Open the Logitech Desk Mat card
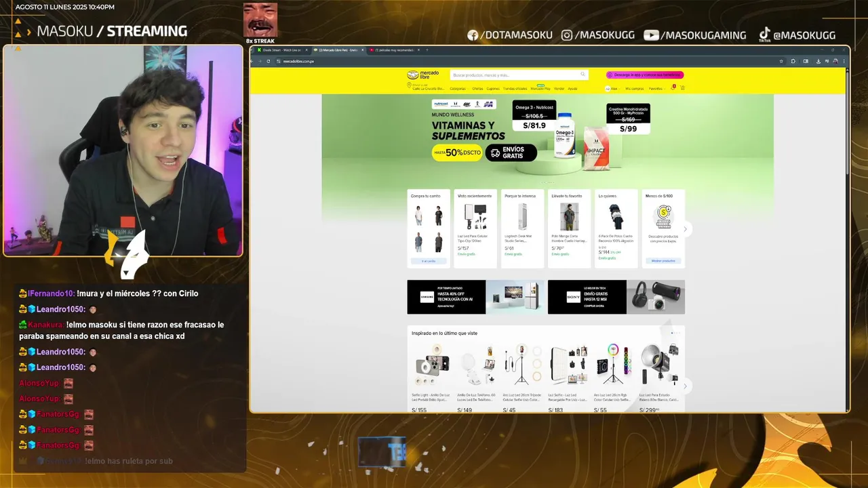This screenshot has height=488, width=868. point(522,228)
